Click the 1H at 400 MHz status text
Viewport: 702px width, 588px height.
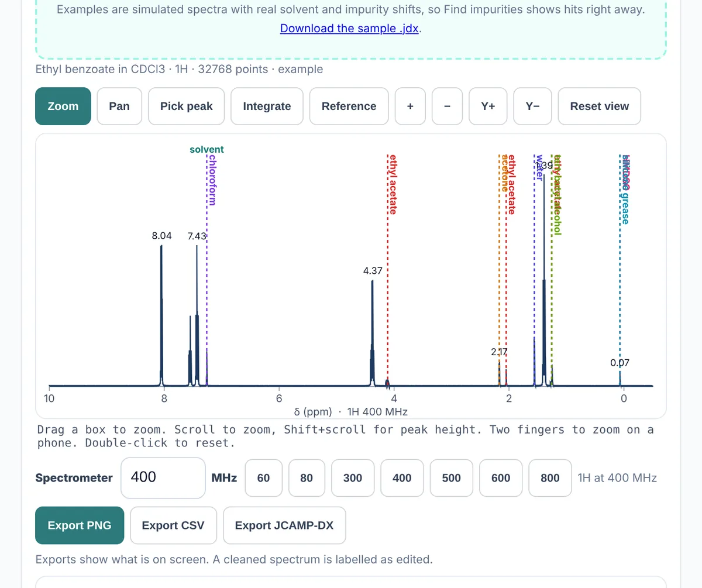pyautogui.click(x=617, y=478)
